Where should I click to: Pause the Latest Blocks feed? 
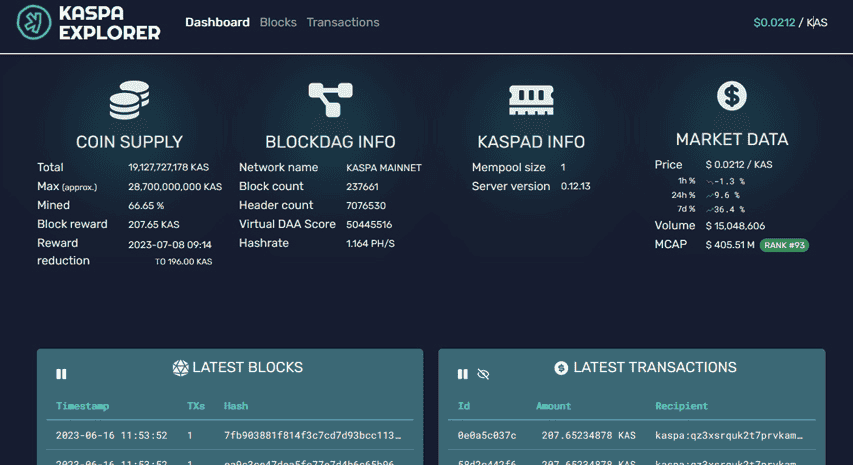61,374
